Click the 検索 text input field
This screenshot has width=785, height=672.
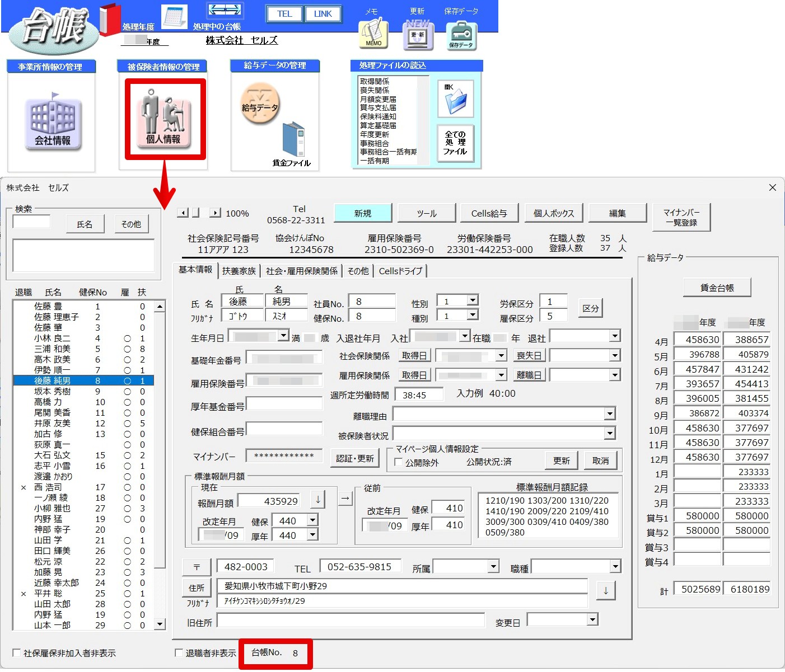pos(31,222)
